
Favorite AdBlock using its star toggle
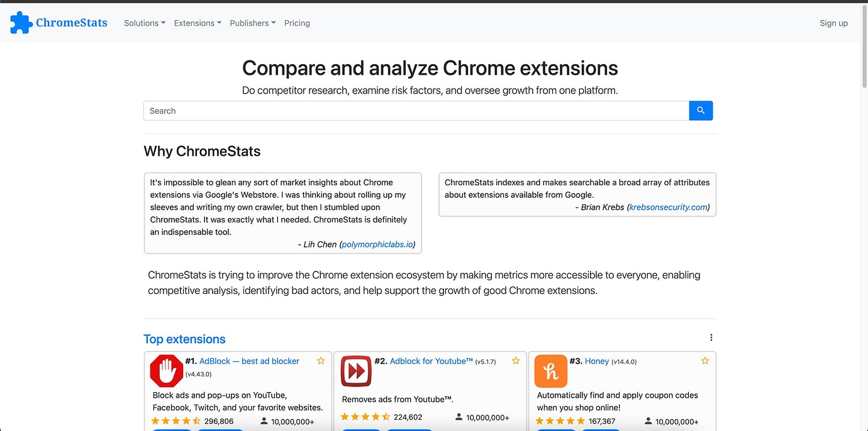(x=321, y=361)
